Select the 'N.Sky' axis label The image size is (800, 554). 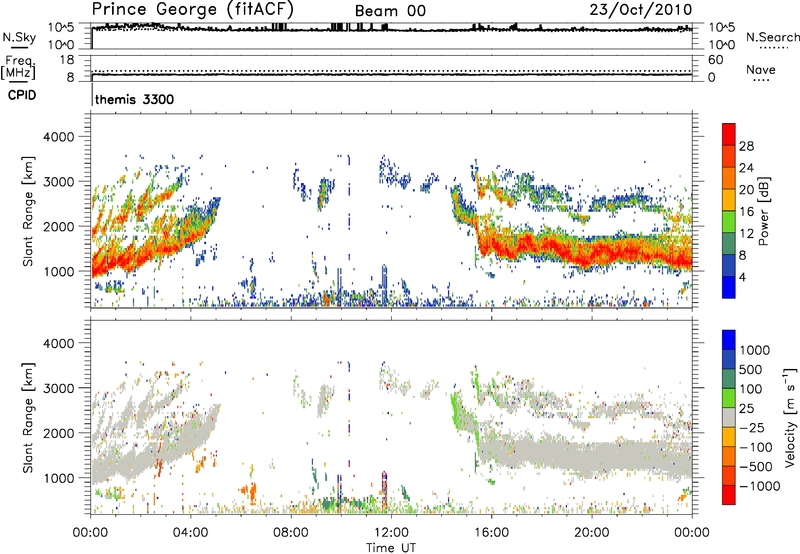pos(19,37)
